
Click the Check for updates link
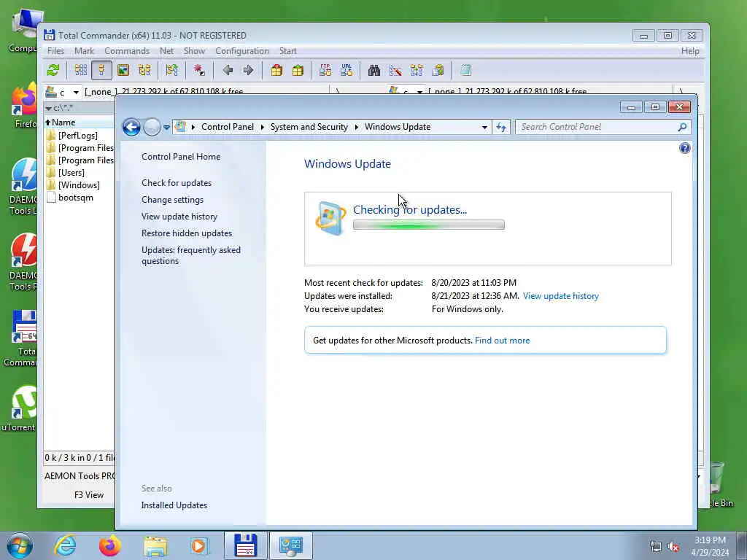[x=177, y=183]
